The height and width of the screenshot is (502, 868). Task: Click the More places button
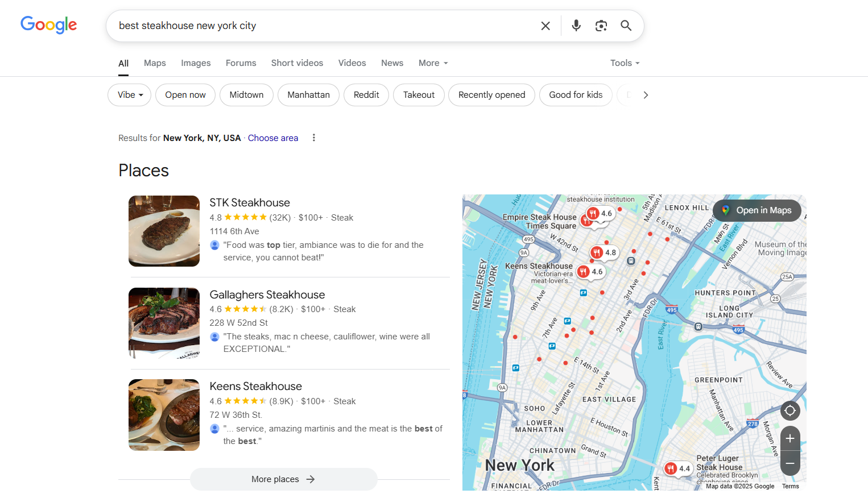point(283,479)
